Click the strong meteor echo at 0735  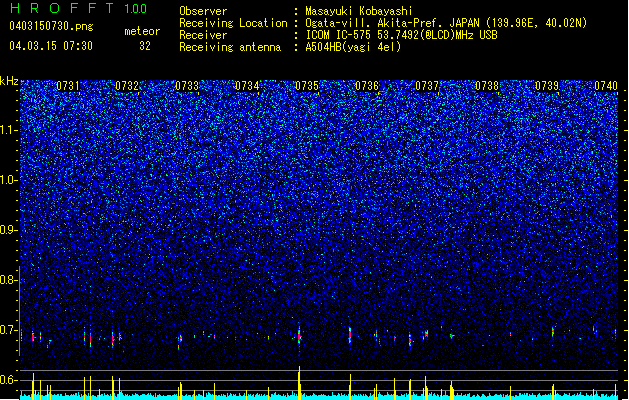pyautogui.click(x=299, y=335)
